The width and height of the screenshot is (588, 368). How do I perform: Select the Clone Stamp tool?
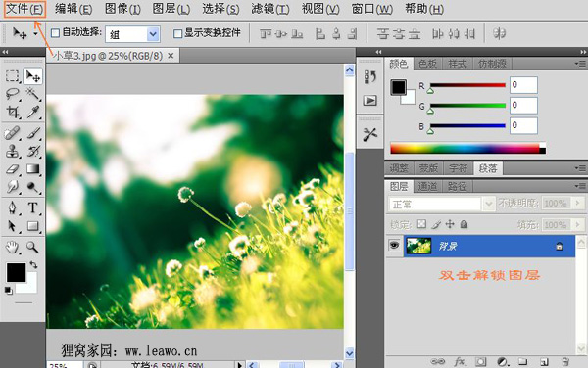tap(13, 151)
